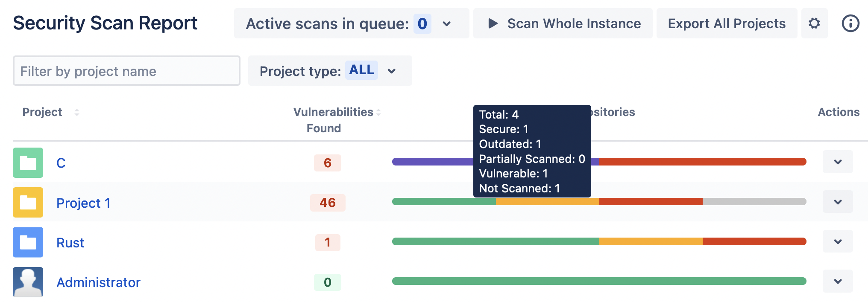The width and height of the screenshot is (868, 302).
Task: Open the Project 1 link
Action: 83,203
